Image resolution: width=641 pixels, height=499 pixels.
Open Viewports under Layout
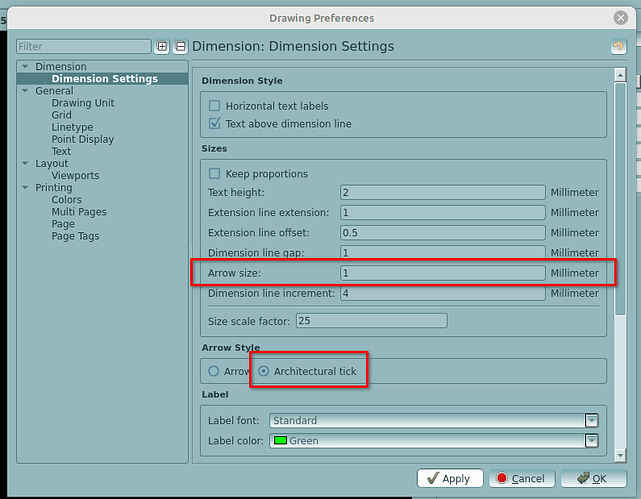point(75,175)
